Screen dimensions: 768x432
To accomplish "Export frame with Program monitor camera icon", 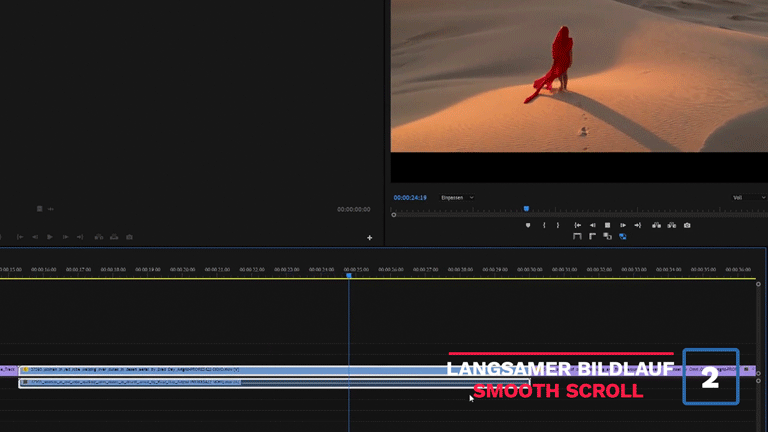I will tap(687, 225).
